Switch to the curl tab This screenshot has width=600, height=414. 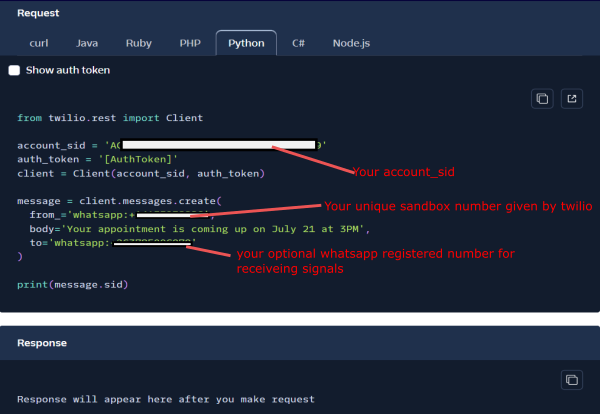[x=39, y=43]
